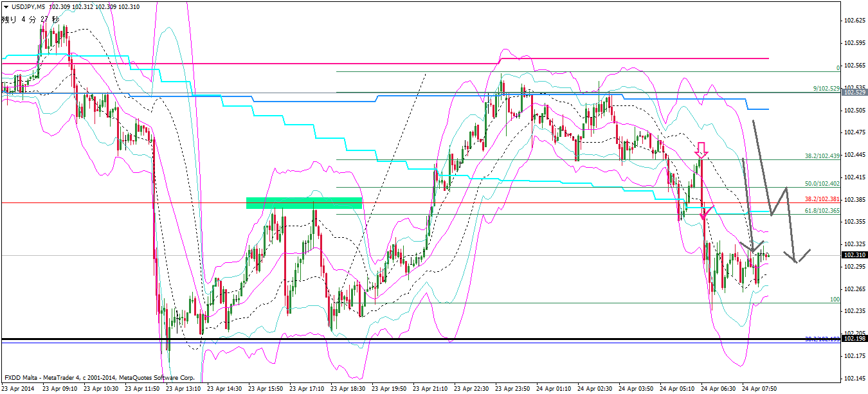Click the 23 Apr 18:30 time label
This screenshot has width=868, height=394.
click(348, 389)
